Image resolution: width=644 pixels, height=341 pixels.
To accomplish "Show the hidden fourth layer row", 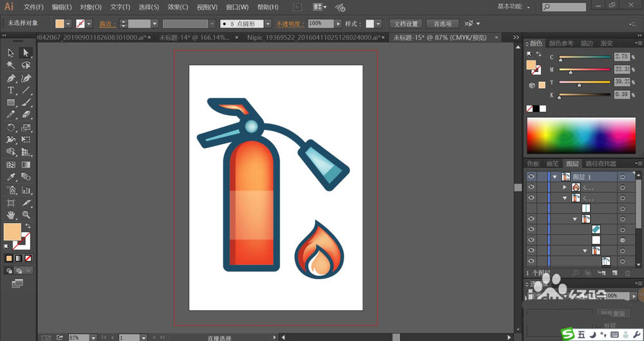I will click(x=531, y=208).
